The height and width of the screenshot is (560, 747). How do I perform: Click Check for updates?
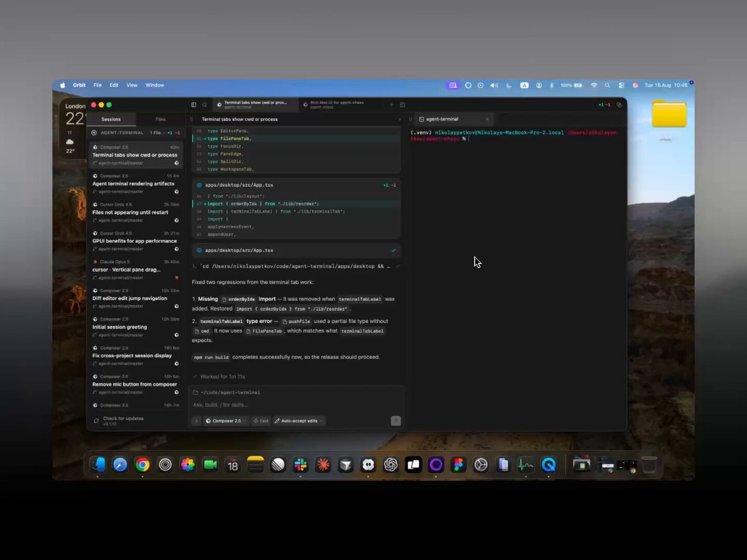pos(123,418)
